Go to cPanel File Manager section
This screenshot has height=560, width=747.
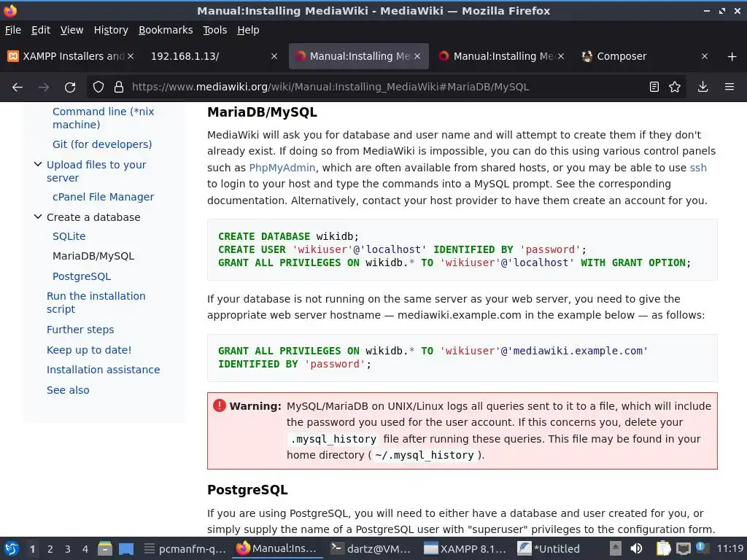coord(103,197)
